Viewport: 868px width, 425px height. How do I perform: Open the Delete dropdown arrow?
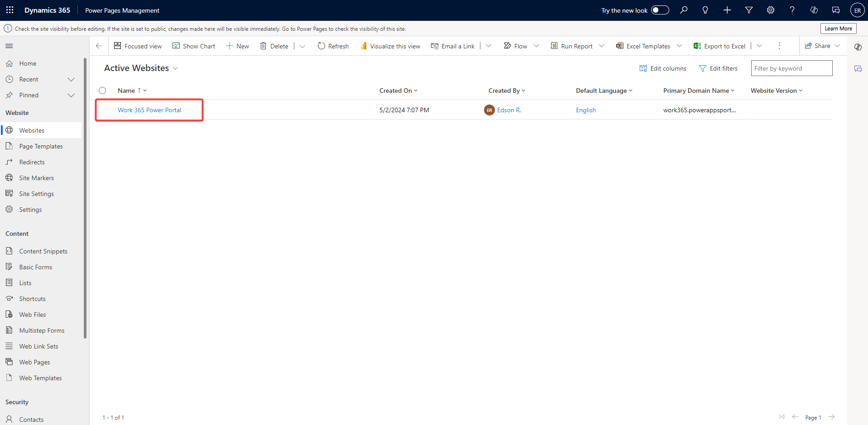302,46
